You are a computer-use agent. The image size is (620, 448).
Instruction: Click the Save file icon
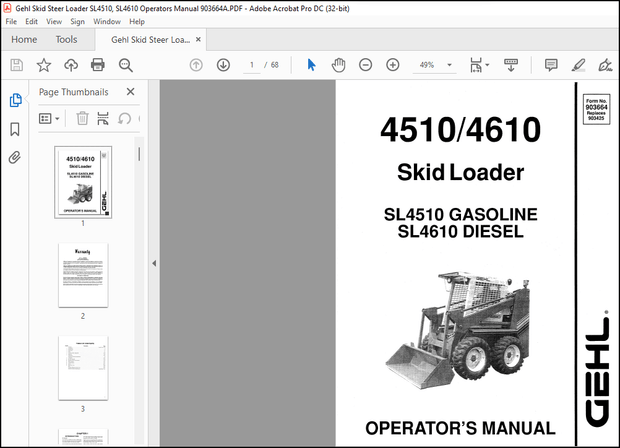pos(17,65)
